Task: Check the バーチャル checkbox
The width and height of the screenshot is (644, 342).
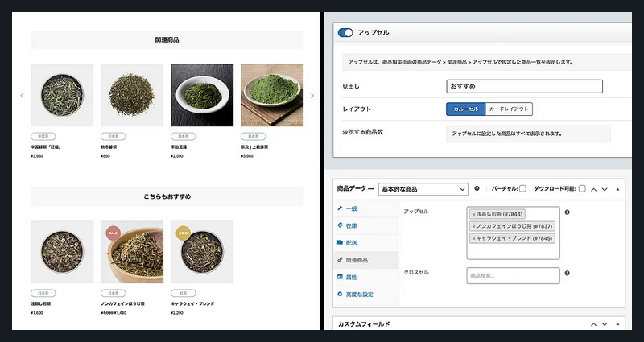Action: (x=522, y=189)
